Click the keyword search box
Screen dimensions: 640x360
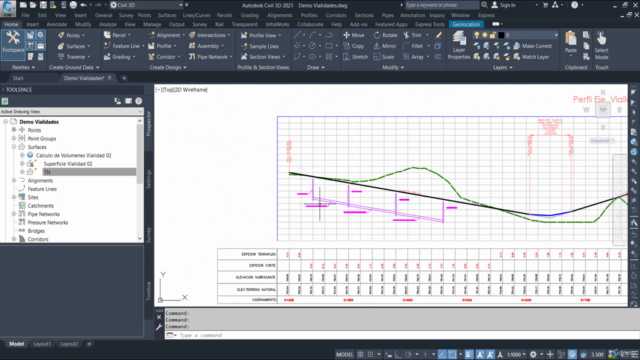442,5
